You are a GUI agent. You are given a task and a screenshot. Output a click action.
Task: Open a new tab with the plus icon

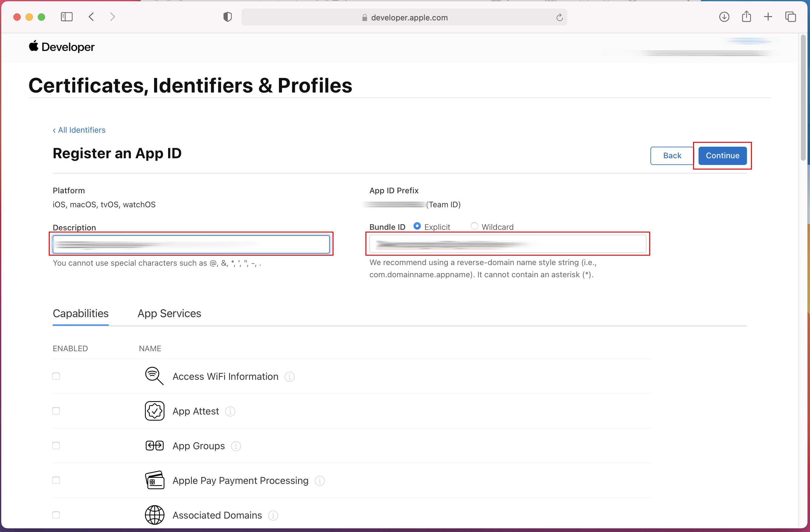click(x=768, y=17)
